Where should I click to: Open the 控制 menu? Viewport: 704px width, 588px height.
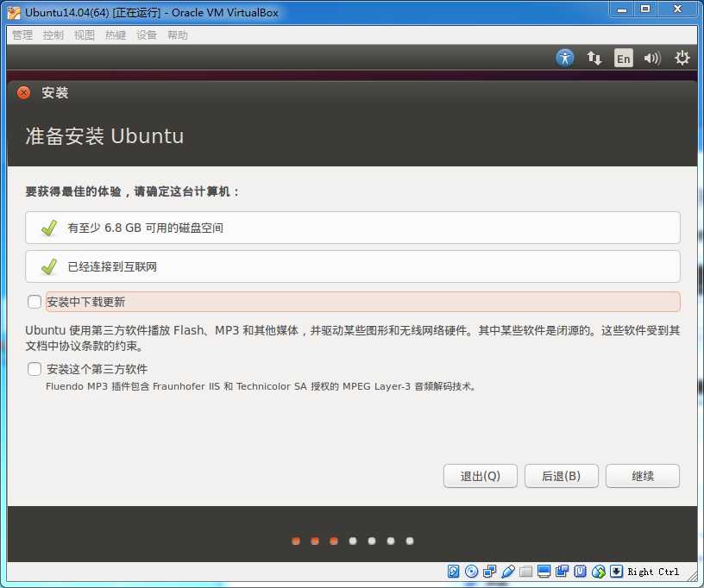click(x=53, y=35)
